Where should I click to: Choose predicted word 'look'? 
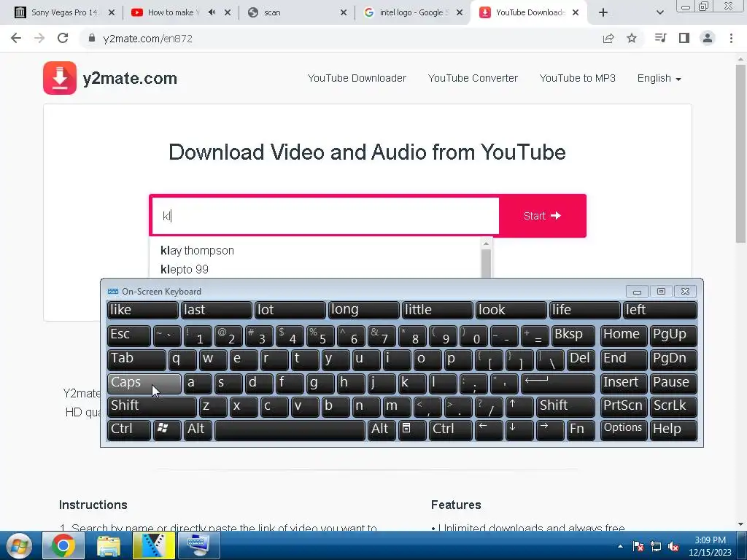point(511,310)
